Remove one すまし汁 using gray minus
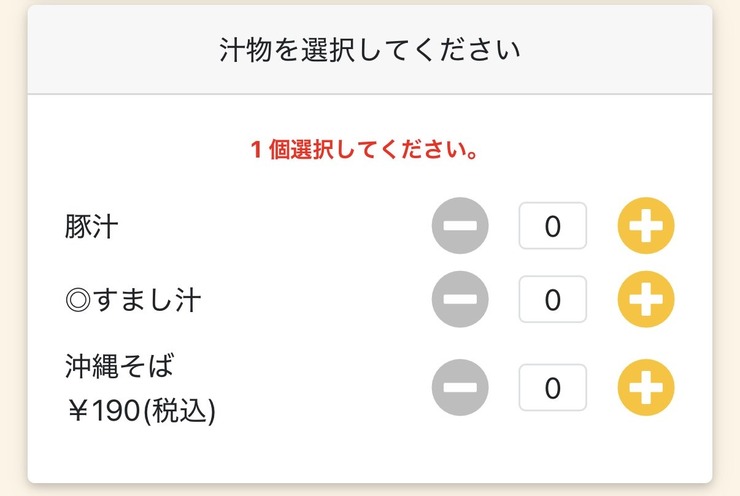The height and width of the screenshot is (496, 740). (460, 299)
